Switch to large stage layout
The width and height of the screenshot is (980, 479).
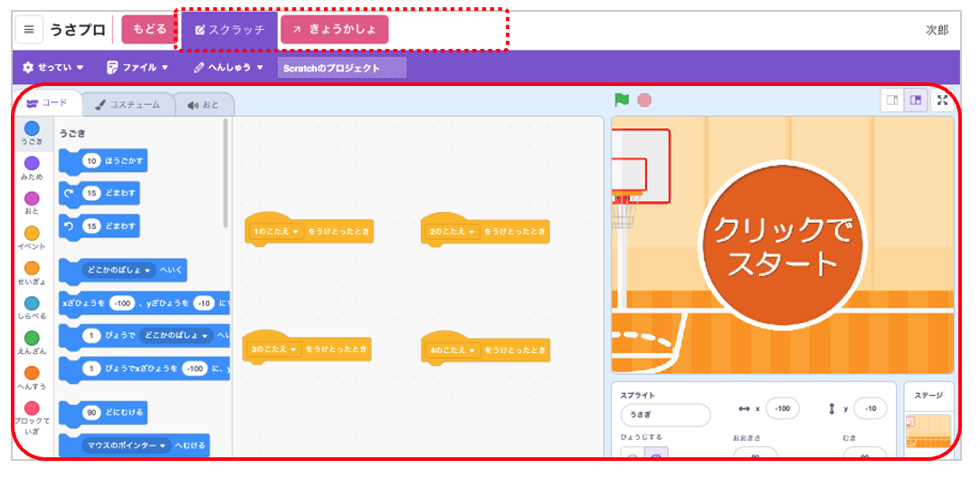[916, 101]
